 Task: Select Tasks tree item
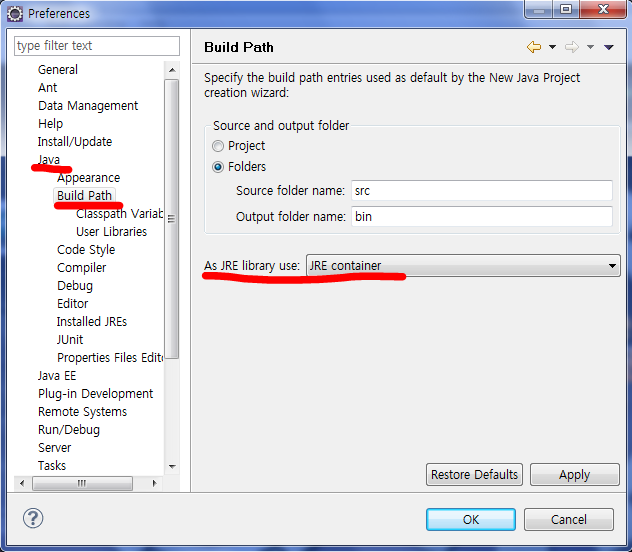pyautogui.click(x=52, y=466)
